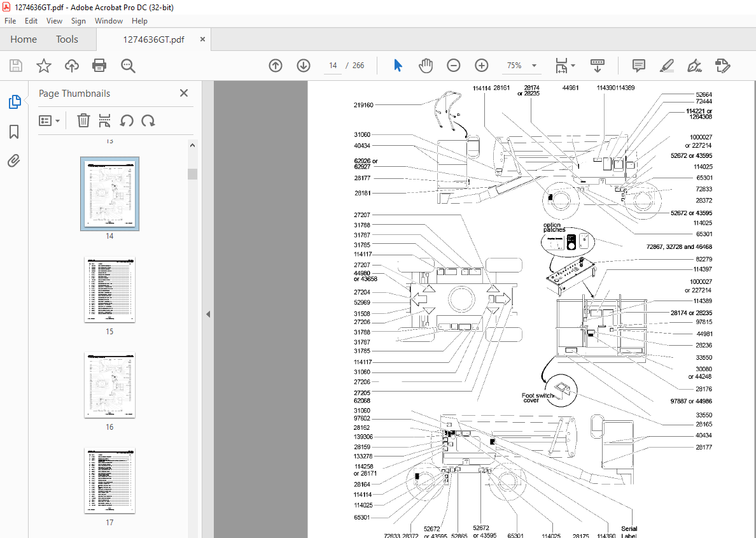Open the File menu
Screen dimensions: 756x538
(x=10, y=21)
